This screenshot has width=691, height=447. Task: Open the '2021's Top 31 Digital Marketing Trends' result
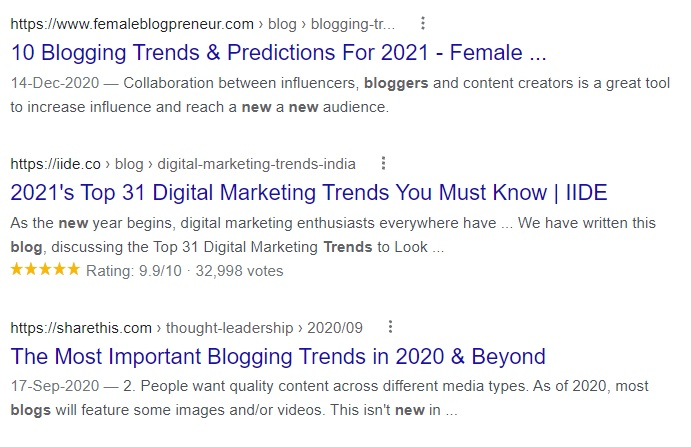(309, 193)
